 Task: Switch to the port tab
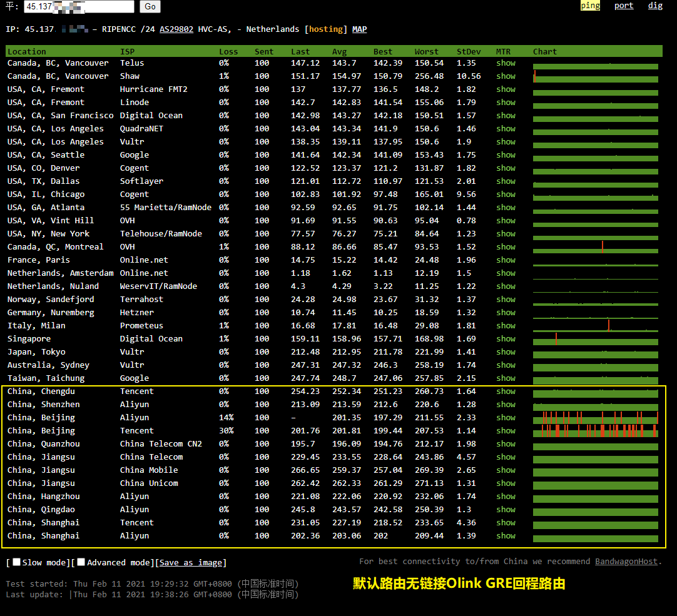pyautogui.click(x=623, y=6)
